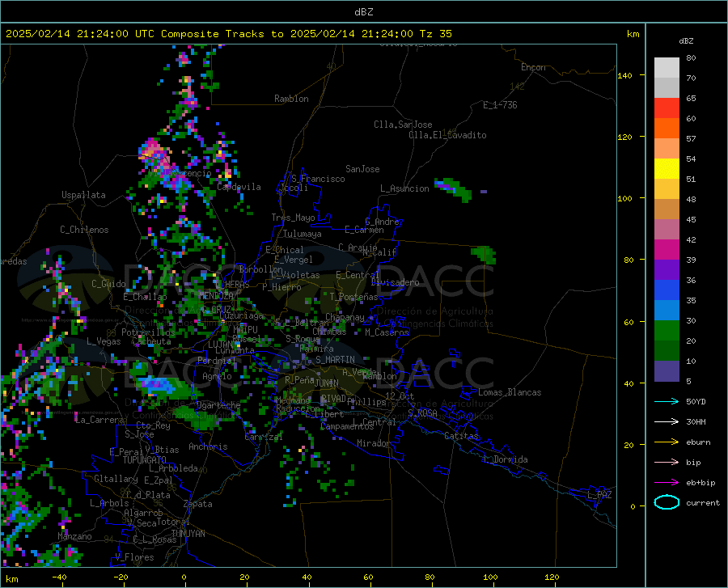The image size is (728, 588).
Task: Click the S_MARTIN town label
Action: 335,360
